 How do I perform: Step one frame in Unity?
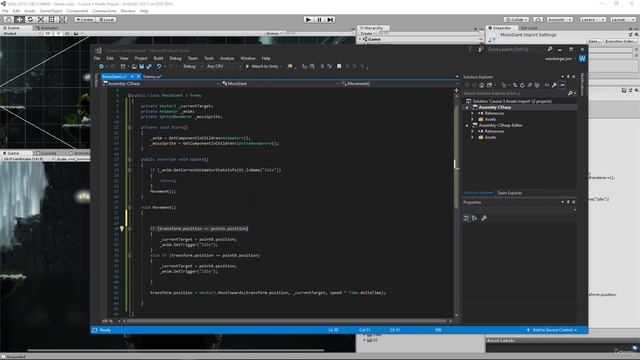click(330, 19)
